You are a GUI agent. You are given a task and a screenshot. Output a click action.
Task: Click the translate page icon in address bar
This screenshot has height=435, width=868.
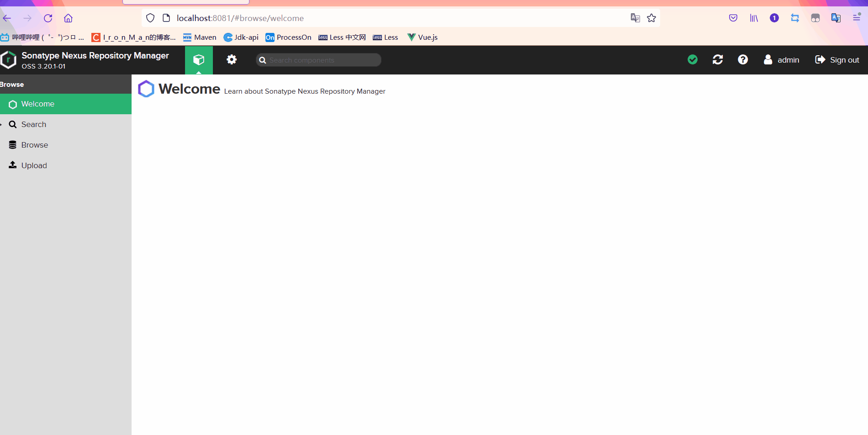pyautogui.click(x=635, y=18)
